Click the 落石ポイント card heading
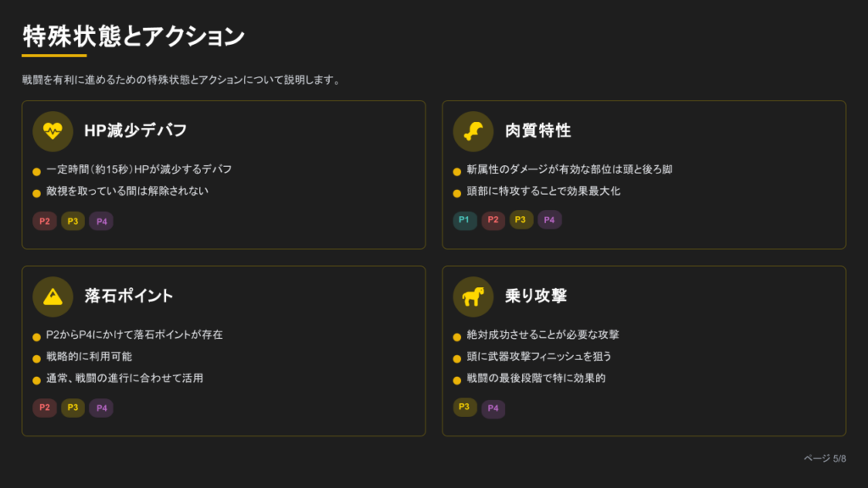Screen dimensions: 868x488 coord(129,296)
